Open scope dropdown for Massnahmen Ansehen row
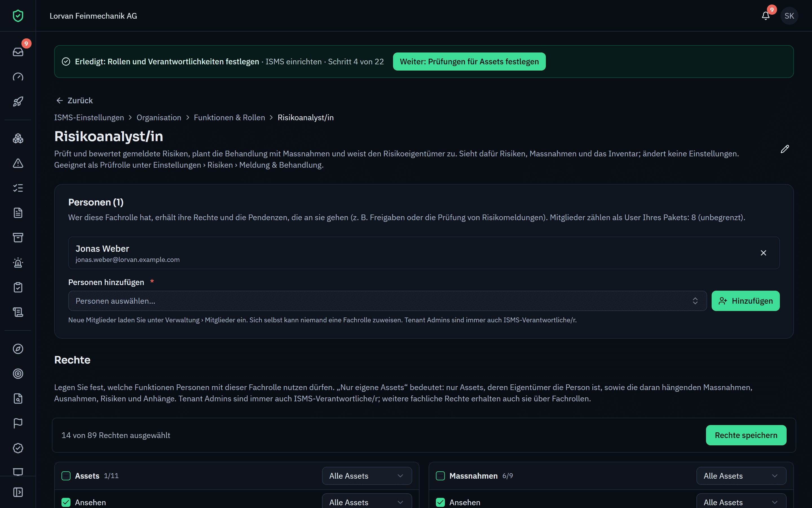Viewport: 812px width, 508px height. (x=741, y=501)
